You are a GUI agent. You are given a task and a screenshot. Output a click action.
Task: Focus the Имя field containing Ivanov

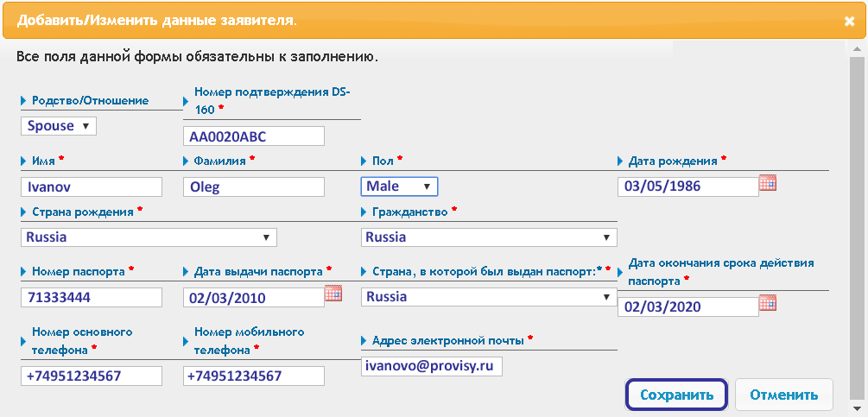click(x=92, y=187)
